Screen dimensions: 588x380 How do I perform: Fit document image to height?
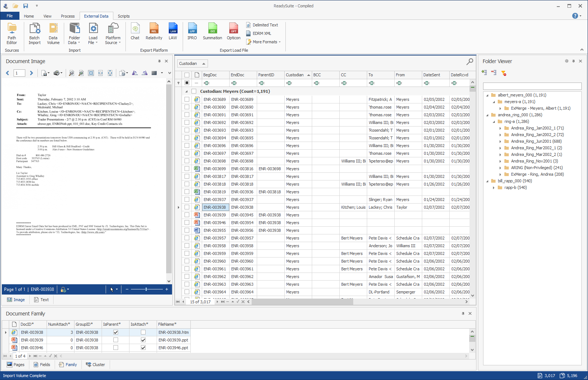110,73
